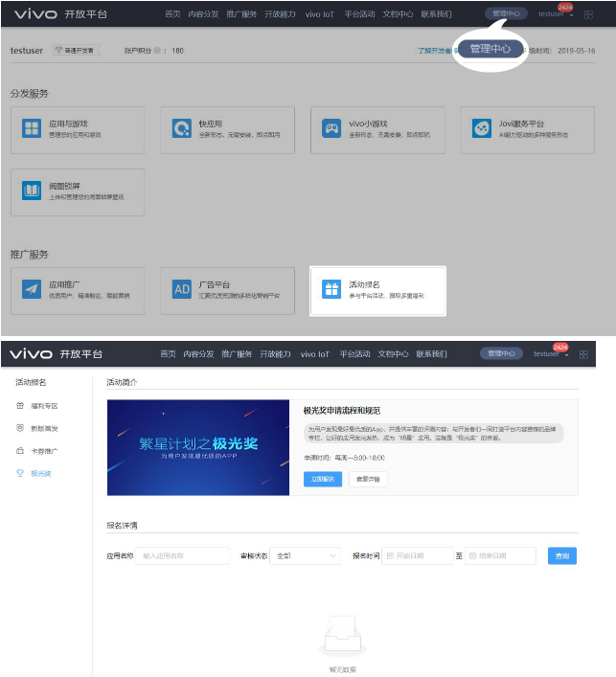Select 福利专区 in the 活动报名 sidebar

(x=37, y=406)
